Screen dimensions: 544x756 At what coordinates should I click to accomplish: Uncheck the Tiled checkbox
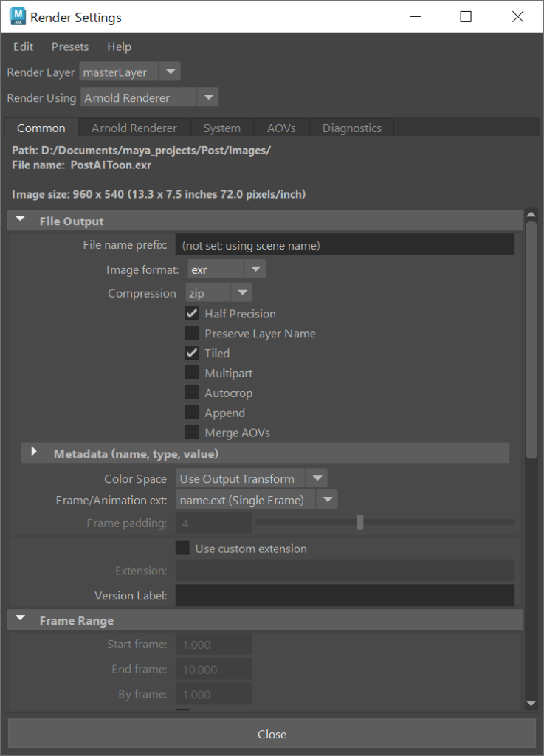point(192,353)
